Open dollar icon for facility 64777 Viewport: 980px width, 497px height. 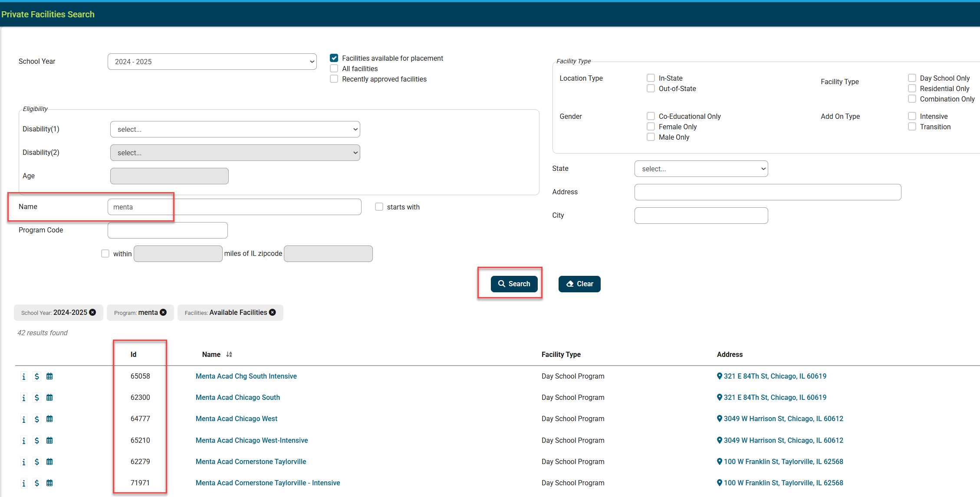point(37,419)
